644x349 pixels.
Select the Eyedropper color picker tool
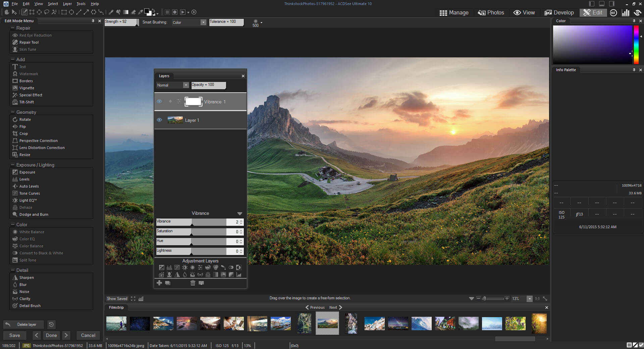pos(141,12)
